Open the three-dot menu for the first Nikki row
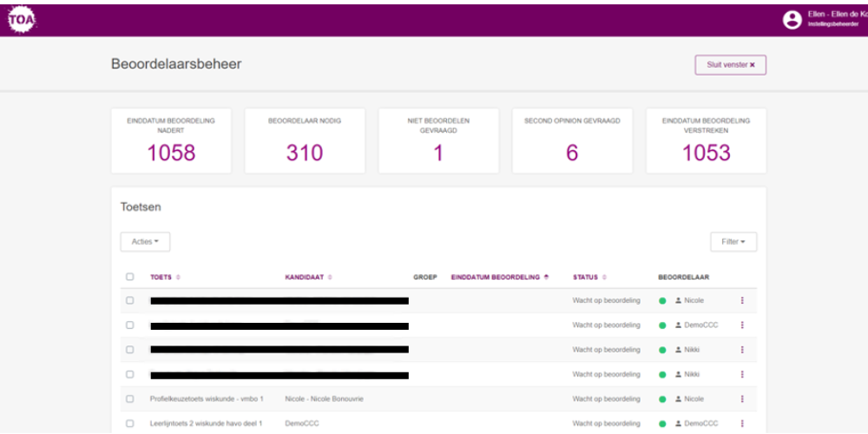Image resolution: width=868 pixels, height=434 pixels. [x=742, y=349]
